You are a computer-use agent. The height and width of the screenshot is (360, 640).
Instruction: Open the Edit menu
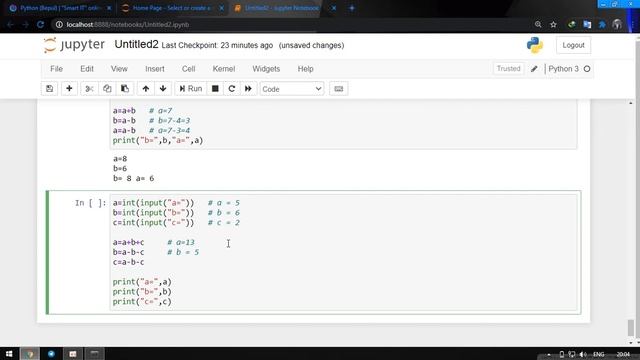[87, 69]
